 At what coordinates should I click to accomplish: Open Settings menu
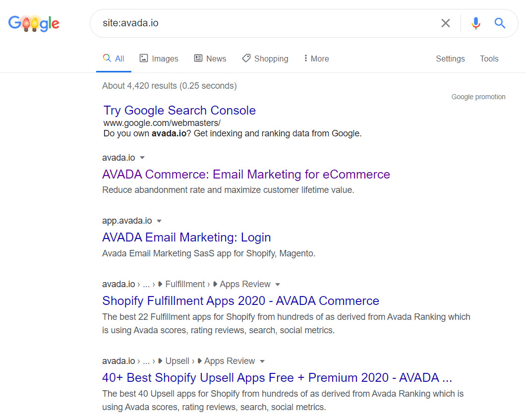(x=450, y=59)
